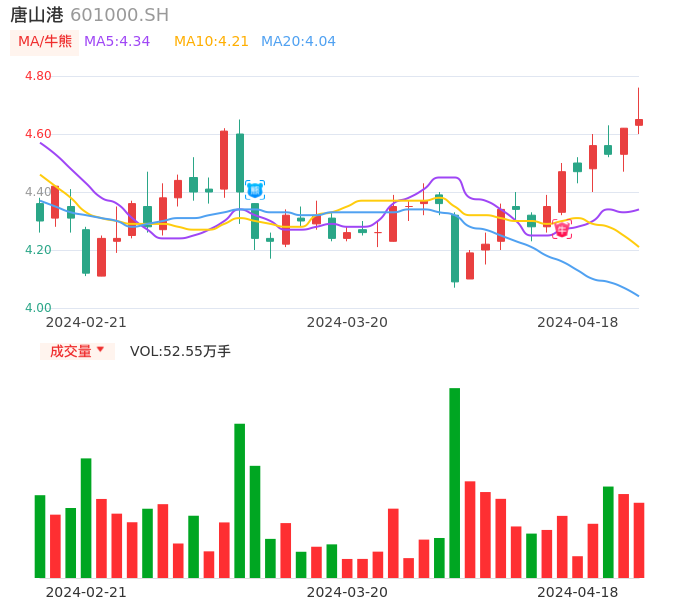Click the 2024-04-18 date under volume chart
686x606 pixels.
(x=577, y=592)
